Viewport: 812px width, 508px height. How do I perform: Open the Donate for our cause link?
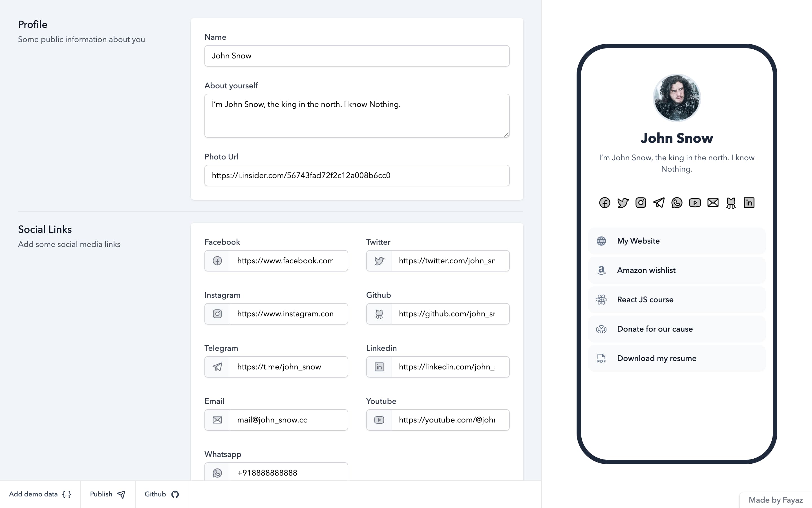tap(677, 329)
